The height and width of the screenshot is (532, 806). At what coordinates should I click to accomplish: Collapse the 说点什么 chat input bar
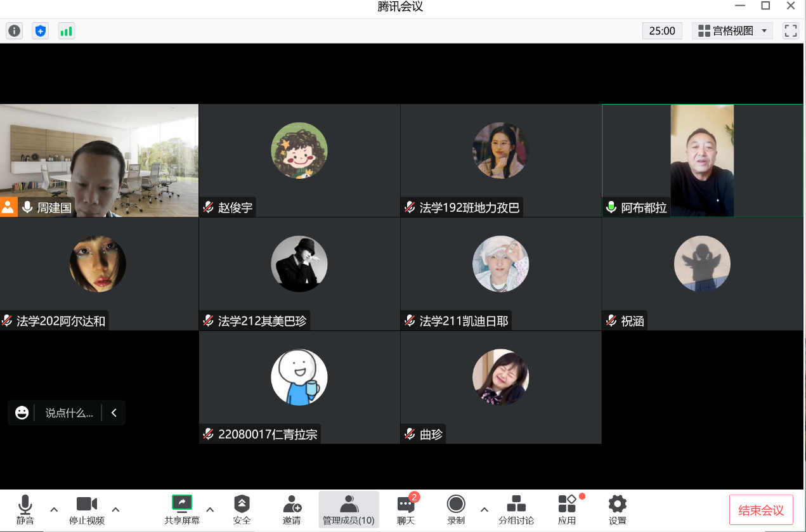coord(114,413)
